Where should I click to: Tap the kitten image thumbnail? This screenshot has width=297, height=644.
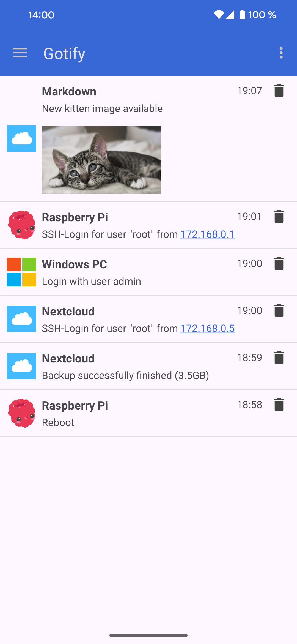(101, 160)
